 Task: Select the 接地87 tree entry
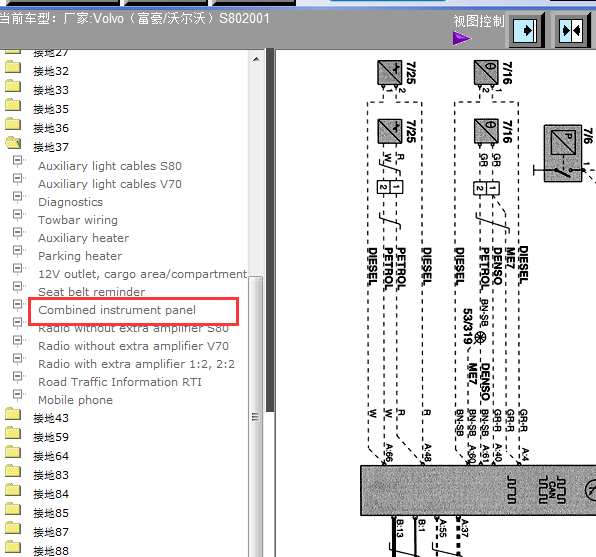point(51,532)
